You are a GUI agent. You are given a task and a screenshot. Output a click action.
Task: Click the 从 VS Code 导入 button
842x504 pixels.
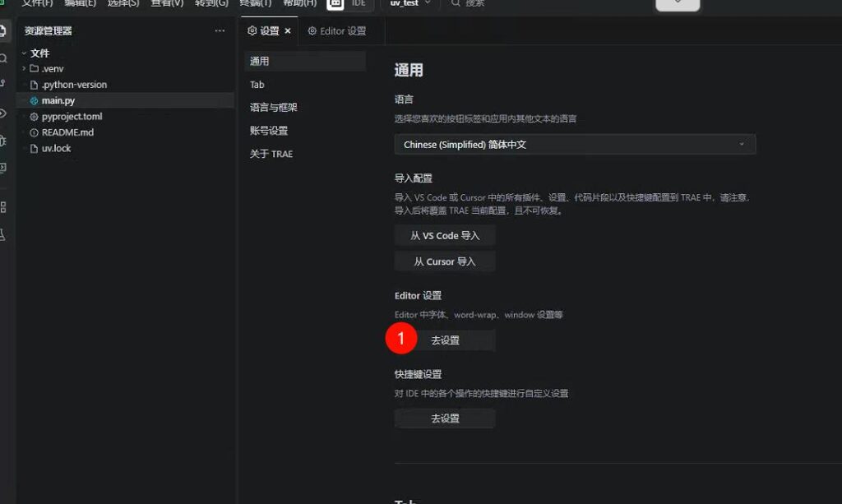[x=445, y=235]
